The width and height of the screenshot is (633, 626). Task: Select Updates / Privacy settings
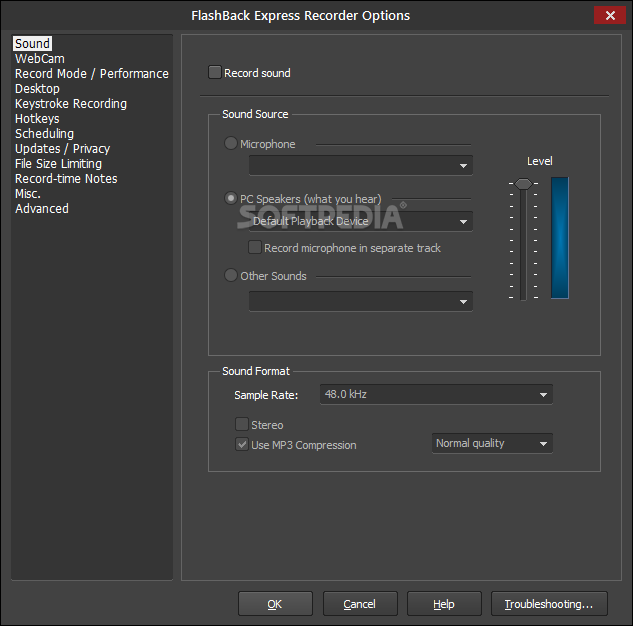[62, 149]
